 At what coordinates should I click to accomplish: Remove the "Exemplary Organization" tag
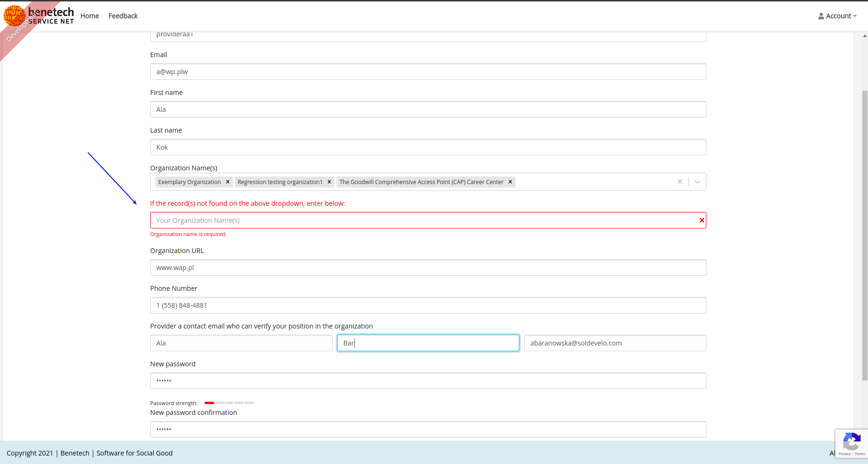(227, 182)
